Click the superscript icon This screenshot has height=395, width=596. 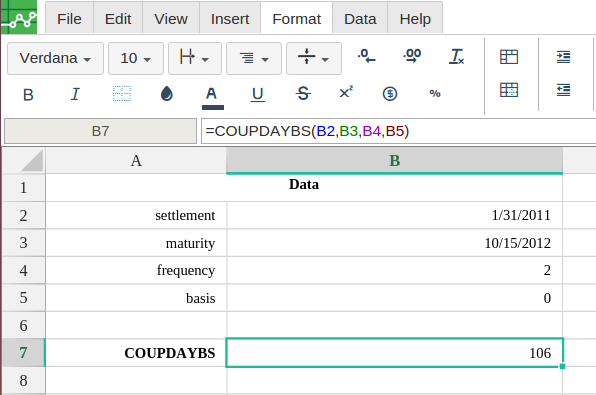(346, 92)
